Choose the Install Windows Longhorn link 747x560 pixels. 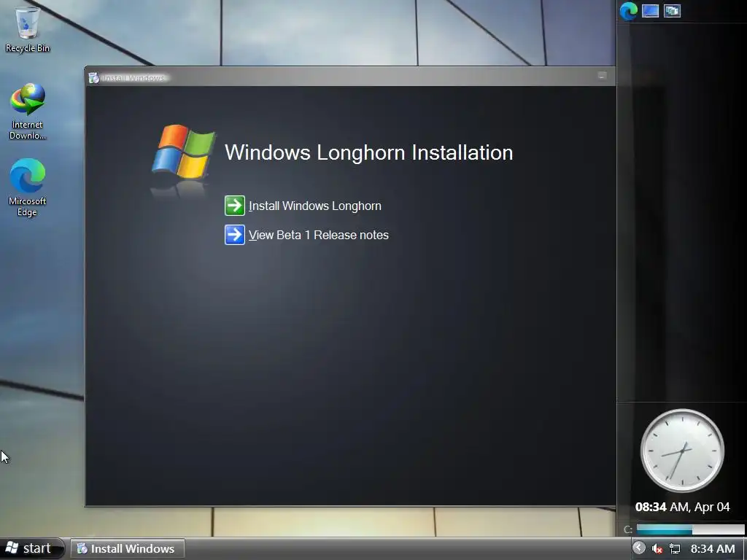pyautogui.click(x=315, y=206)
